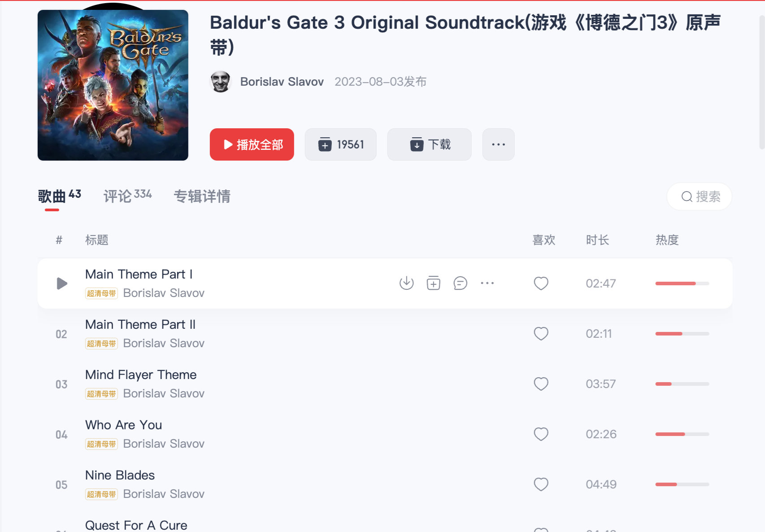This screenshot has width=765, height=532.
Task: Open album more options ellipsis button
Action: tap(499, 144)
